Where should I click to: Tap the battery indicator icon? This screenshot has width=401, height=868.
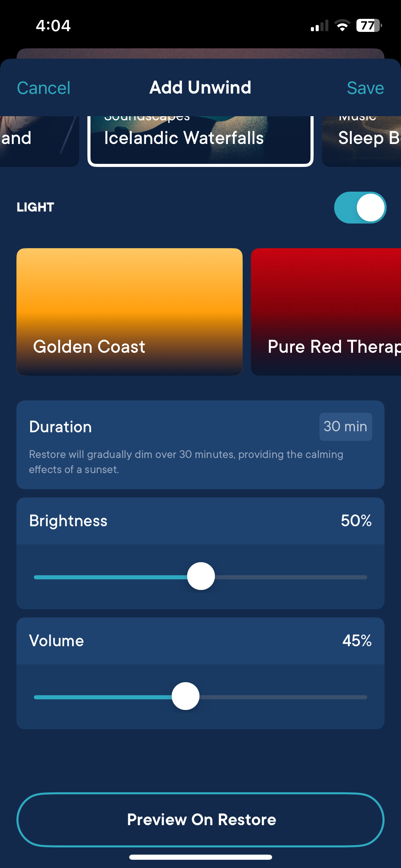369,25
